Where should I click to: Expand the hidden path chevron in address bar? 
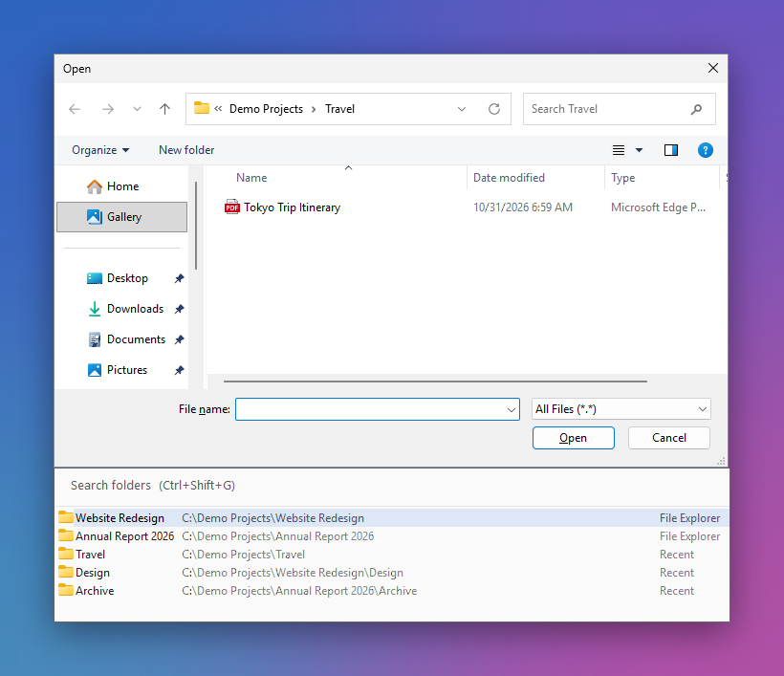[219, 108]
